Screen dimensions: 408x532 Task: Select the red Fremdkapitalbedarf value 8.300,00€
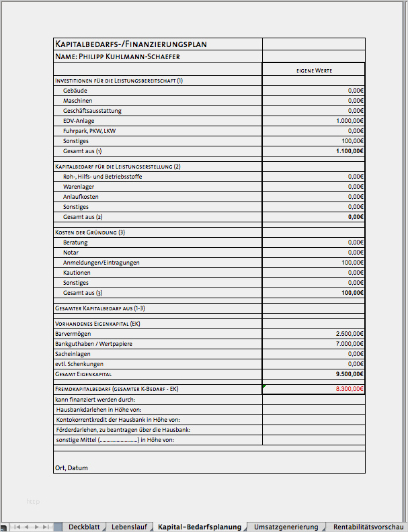pos(313,389)
